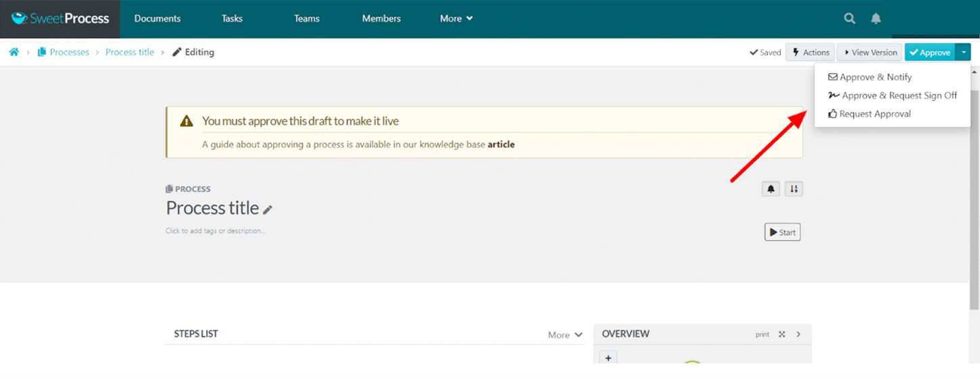Click the plus icon in Overview panel
This screenshot has height=381, width=980.
pos(608,358)
